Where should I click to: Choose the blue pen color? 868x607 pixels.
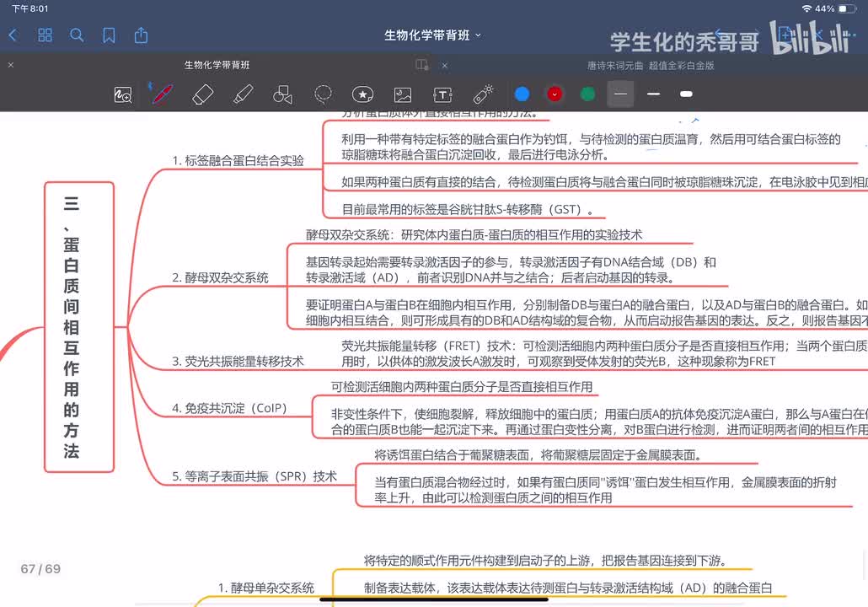coord(522,94)
